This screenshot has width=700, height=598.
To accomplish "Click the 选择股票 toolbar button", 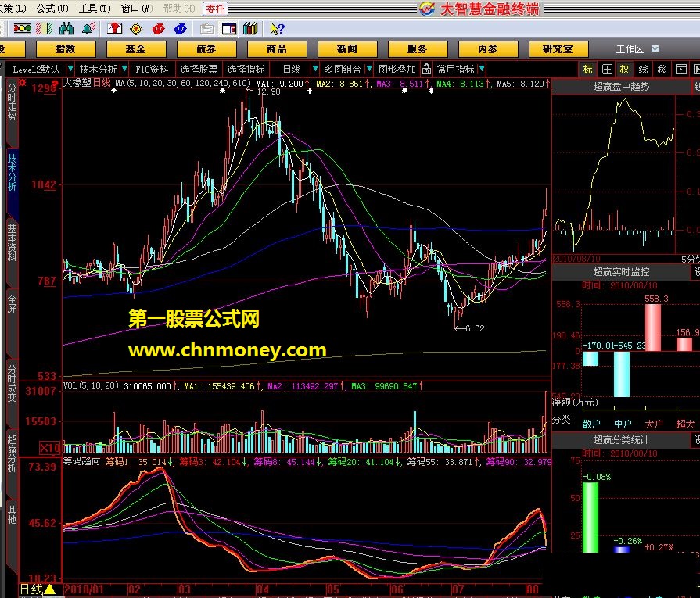I will click(x=199, y=69).
